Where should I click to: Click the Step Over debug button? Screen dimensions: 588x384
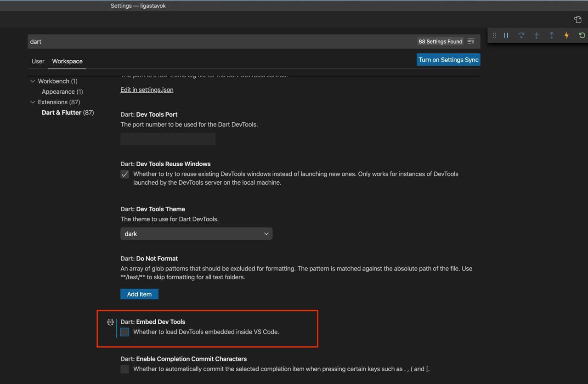coord(521,35)
